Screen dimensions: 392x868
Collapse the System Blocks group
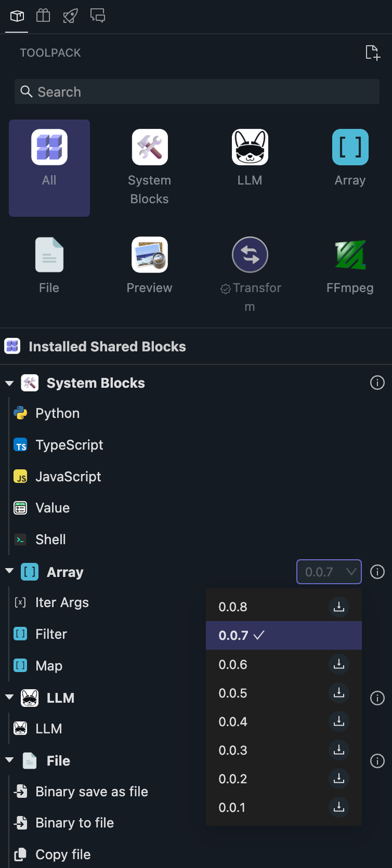pyautogui.click(x=9, y=383)
